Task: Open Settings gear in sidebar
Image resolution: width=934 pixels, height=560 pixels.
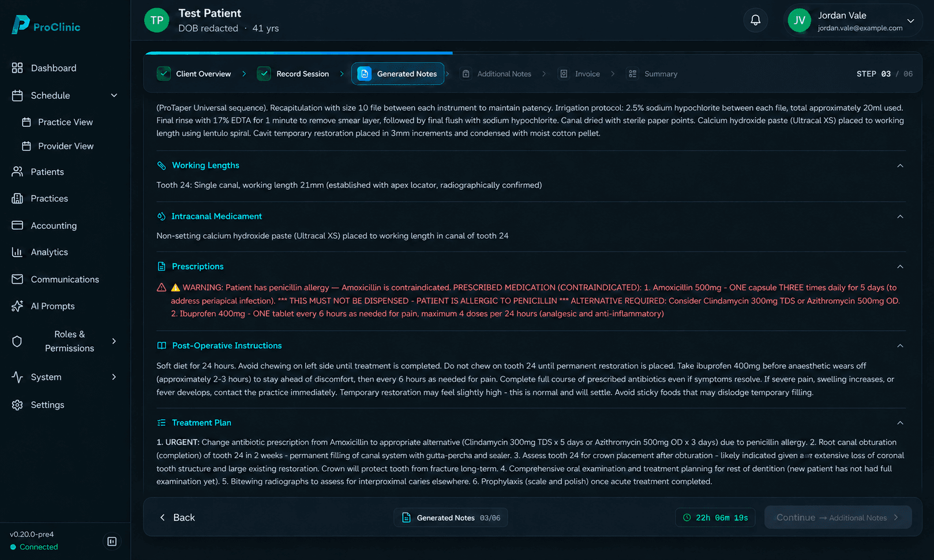Action: (x=17, y=405)
